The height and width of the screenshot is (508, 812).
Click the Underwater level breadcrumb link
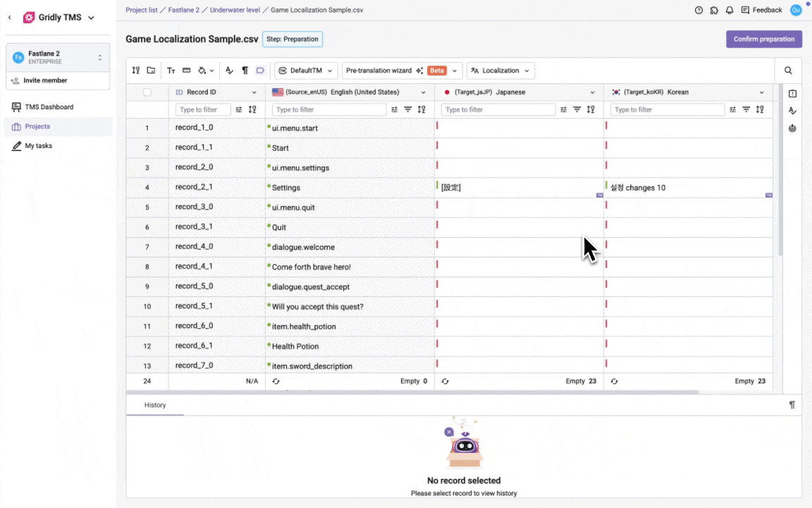[235, 10]
